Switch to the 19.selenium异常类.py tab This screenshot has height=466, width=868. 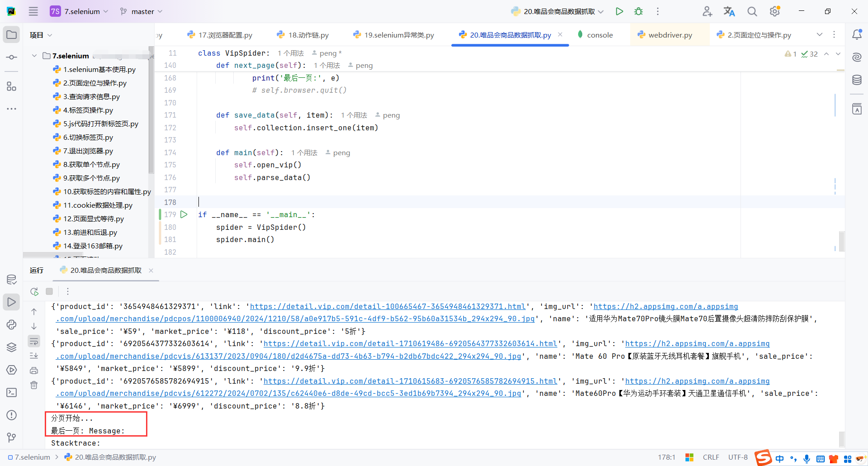[393, 35]
